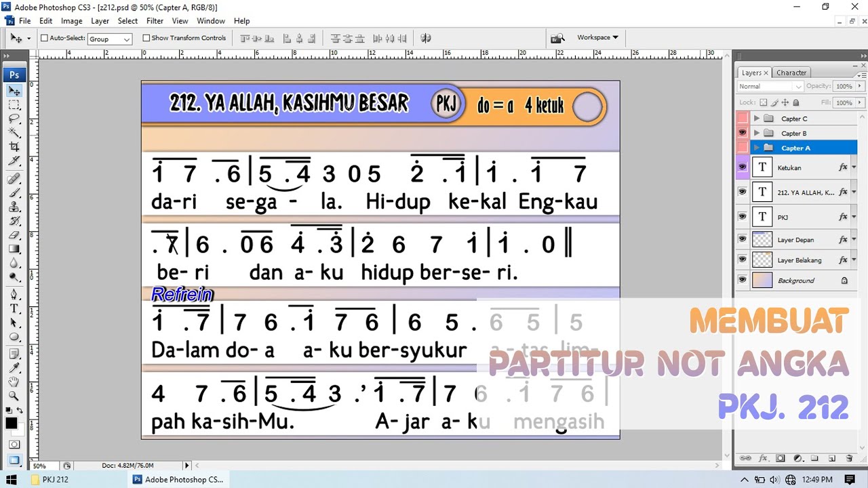Click the Windows Start button

coord(12,479)
